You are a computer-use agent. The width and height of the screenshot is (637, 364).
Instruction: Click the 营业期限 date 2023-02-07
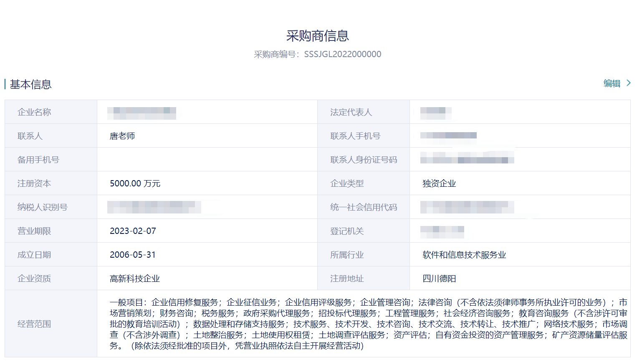click(133, 231)
